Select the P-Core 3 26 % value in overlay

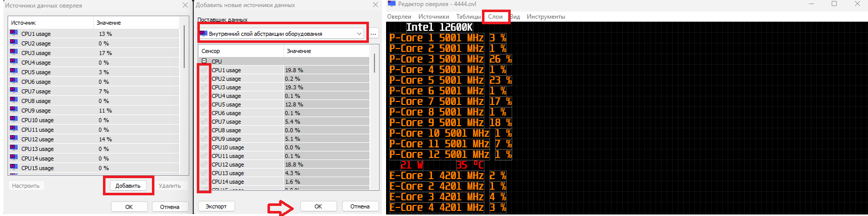pyautogui.click(x=501, y=59)
